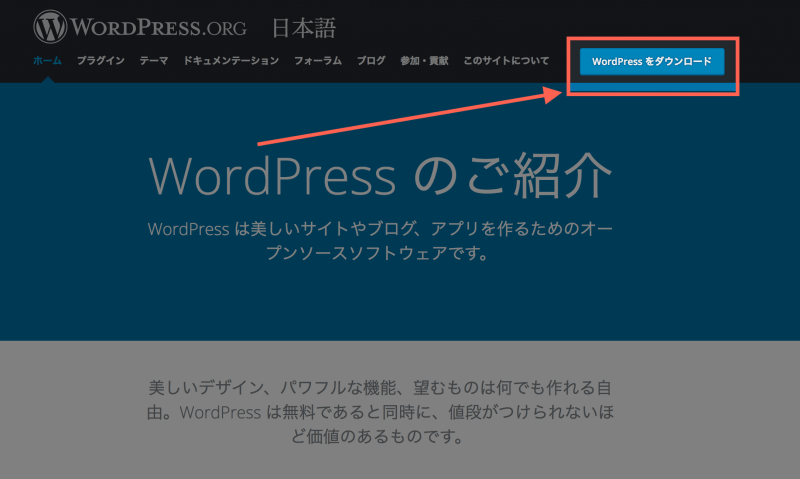Image resolution: width=800 pixels, height=479 pixels.
Task: Click the paragraph beginning 美しいデザイン、パワフルな機能
Action: [x=380, y=412]
